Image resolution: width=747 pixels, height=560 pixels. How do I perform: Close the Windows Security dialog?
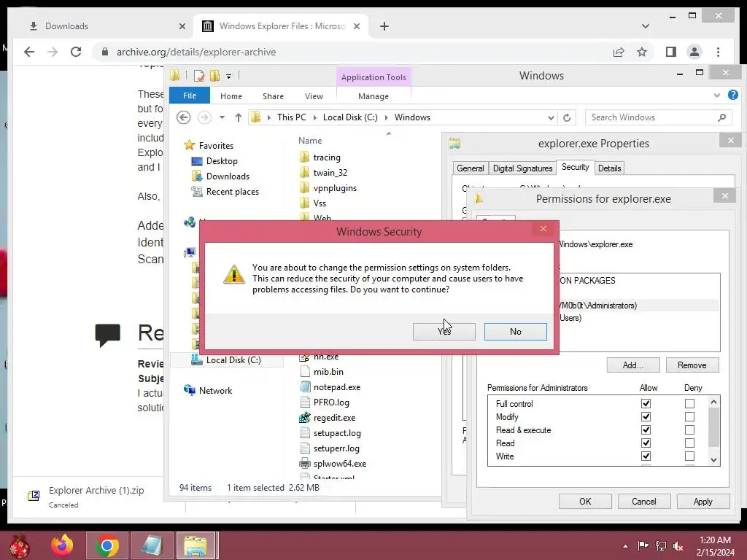click(x=543, y=229)
